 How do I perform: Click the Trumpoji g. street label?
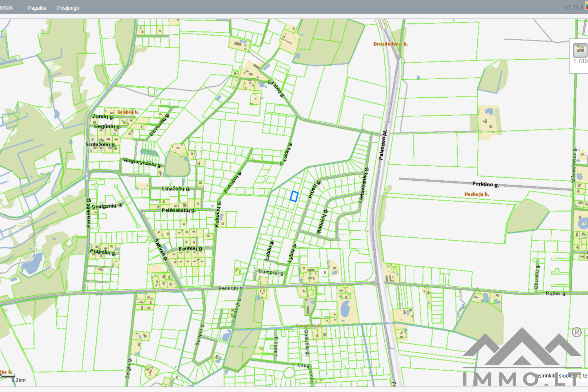point(271,272)
